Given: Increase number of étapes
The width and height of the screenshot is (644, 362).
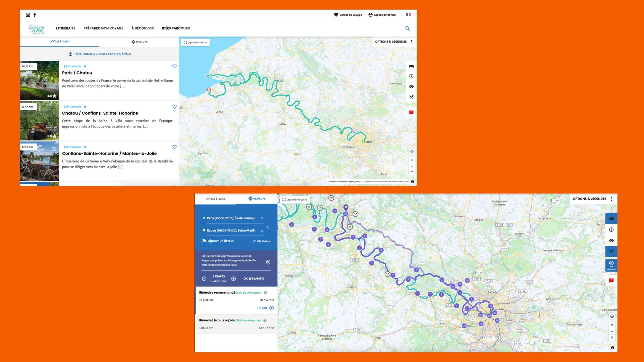Looking at the screenshot, I should 233,279.
